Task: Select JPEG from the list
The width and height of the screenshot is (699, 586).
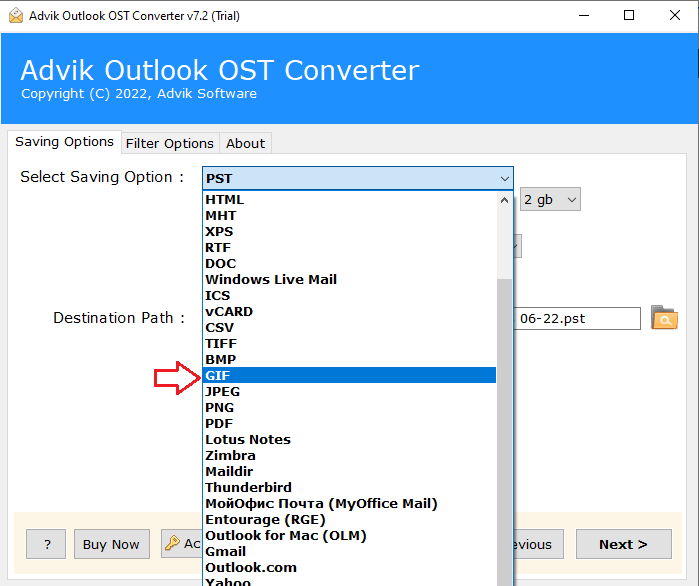Action: [350, 391]
